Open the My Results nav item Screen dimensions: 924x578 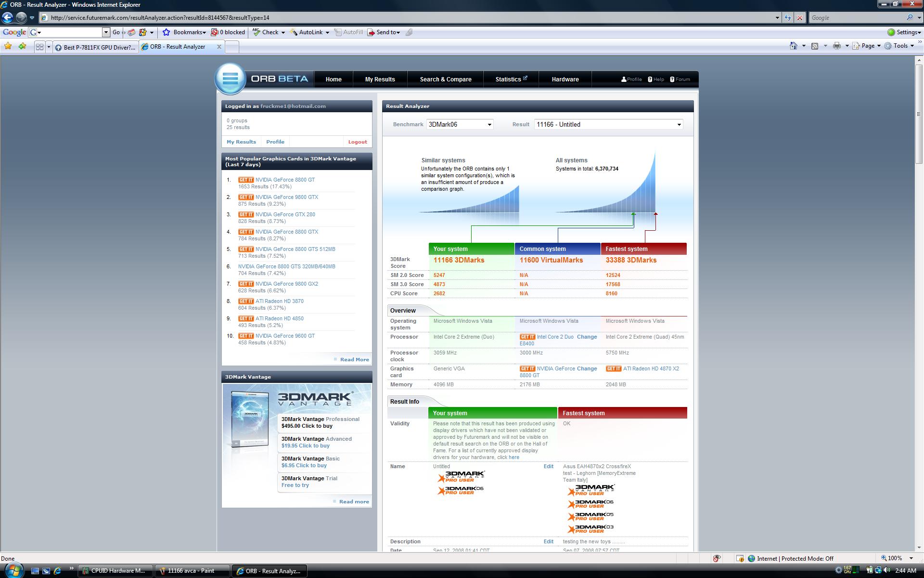click(x=380, y=79)
